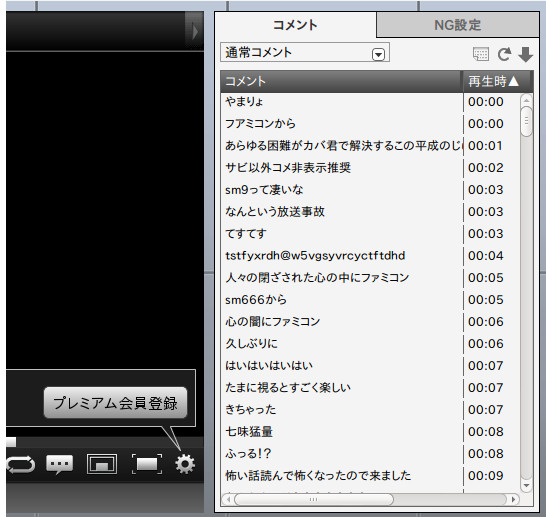Click the comment list keyboard-style icon
Image resolution: width=546 pixels, height=517 pixels.
481,54
